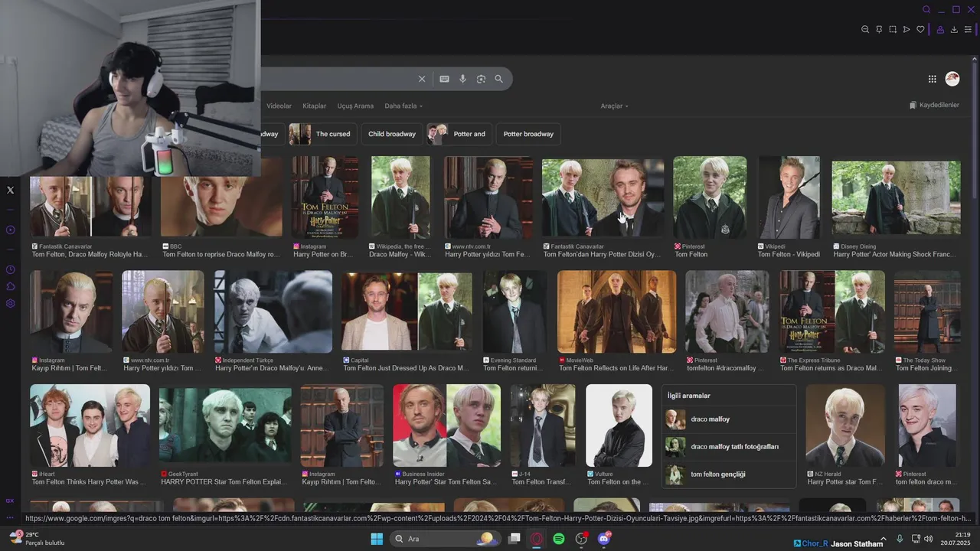
Task: Expand the Araçlar dropdown
Action: click(614, 106)
